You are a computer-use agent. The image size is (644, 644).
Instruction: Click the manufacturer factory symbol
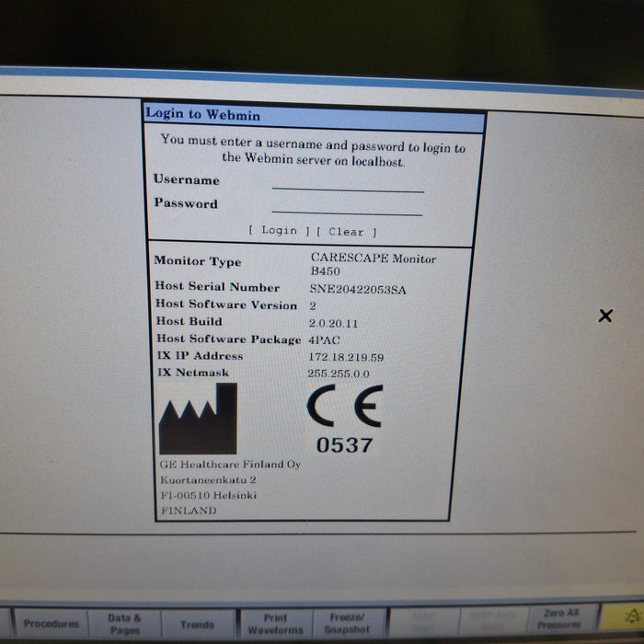pos(198,419)
